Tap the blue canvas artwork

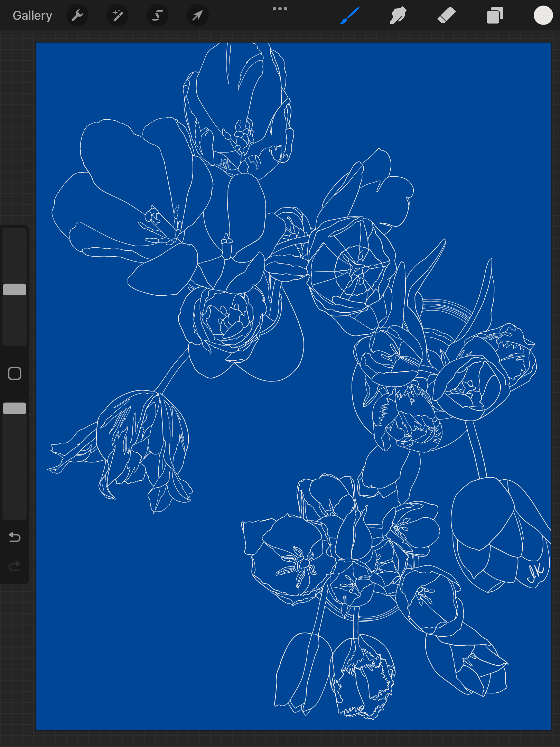point(293,386)
